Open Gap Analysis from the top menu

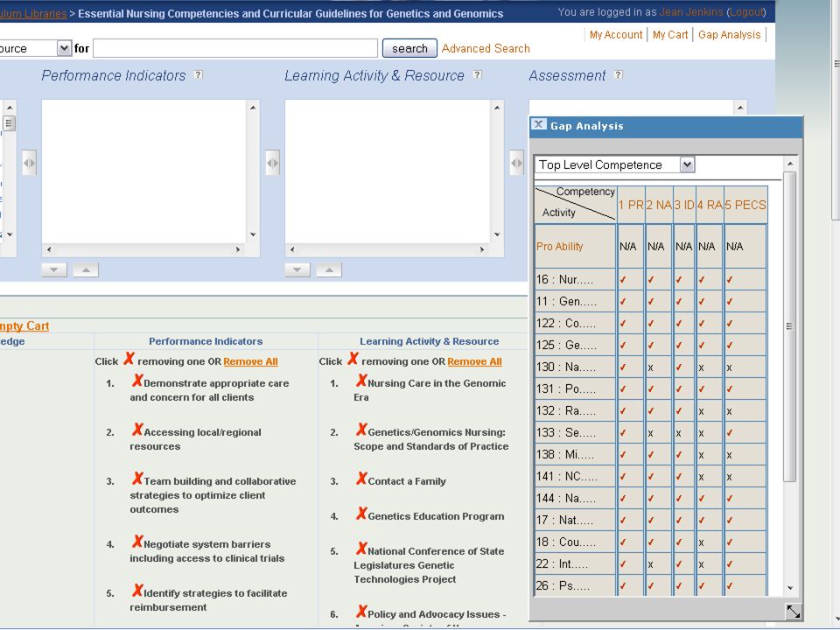(730, 35)
